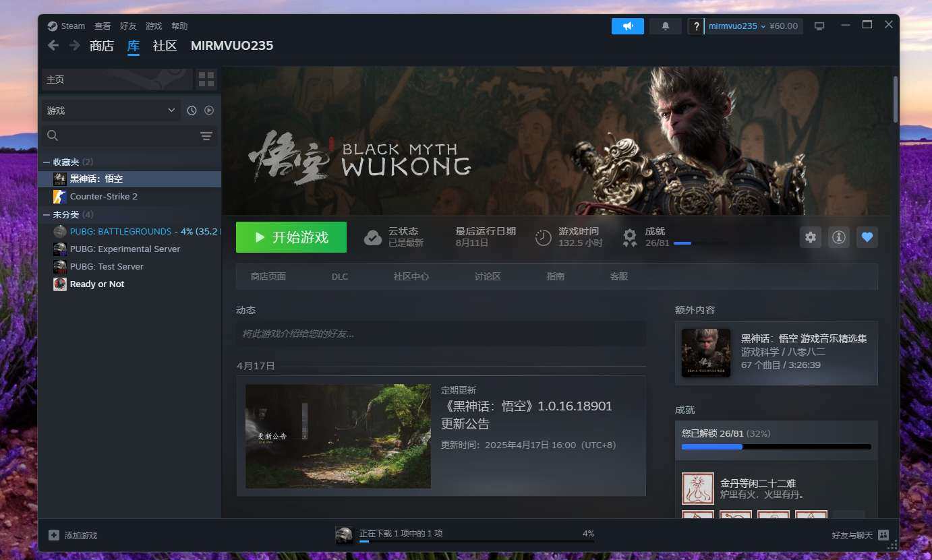
Task: Open advanced filter options beside search
Action: [x=206, y=136]
